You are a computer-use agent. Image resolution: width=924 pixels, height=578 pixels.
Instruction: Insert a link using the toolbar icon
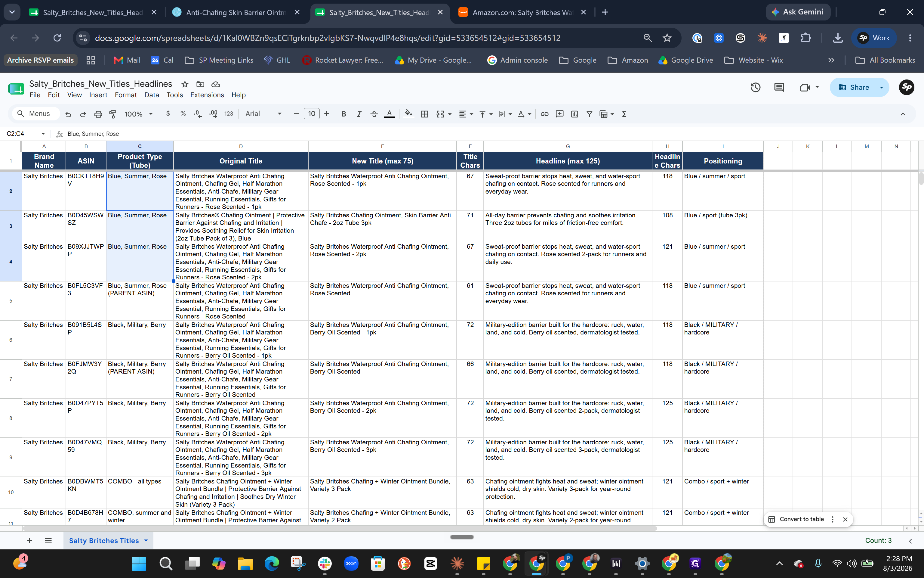(544, 114)
